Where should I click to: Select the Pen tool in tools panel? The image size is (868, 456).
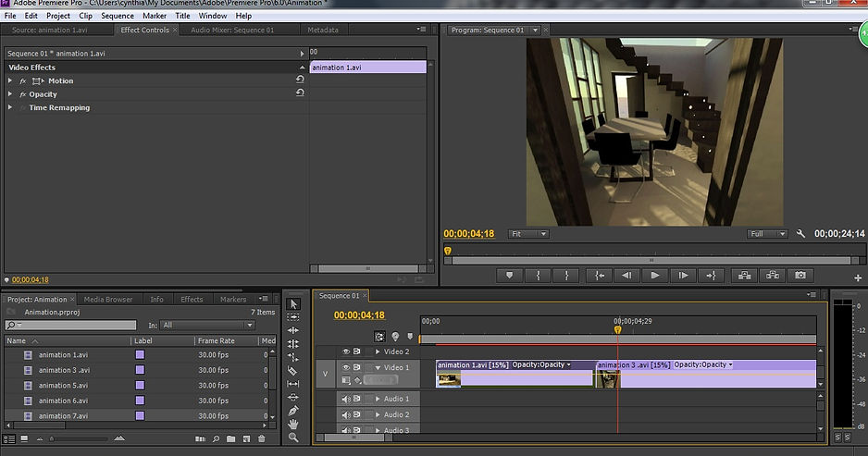pyautogui.click(x=293, y=411)
